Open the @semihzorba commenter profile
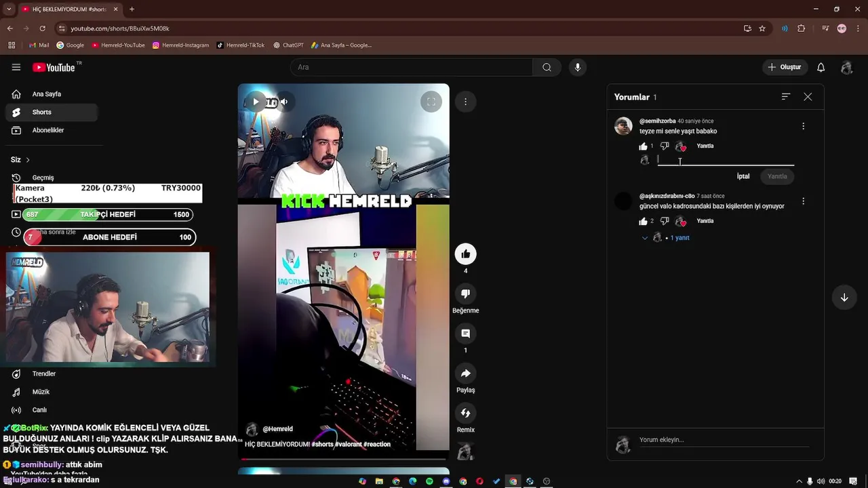The height and width of the screenshot is (488, 868). coord(623,126)
